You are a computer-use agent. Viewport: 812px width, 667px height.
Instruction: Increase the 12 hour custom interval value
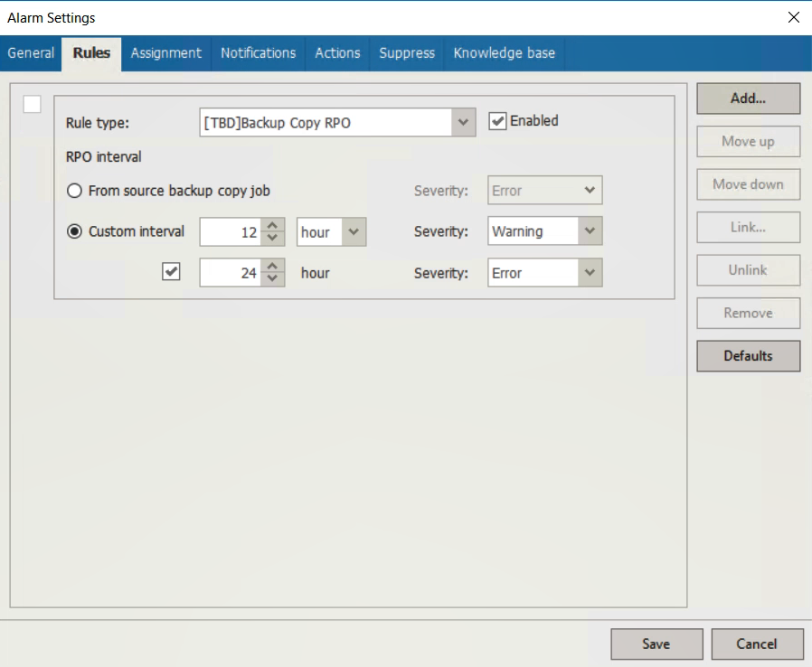coord(273,225)
